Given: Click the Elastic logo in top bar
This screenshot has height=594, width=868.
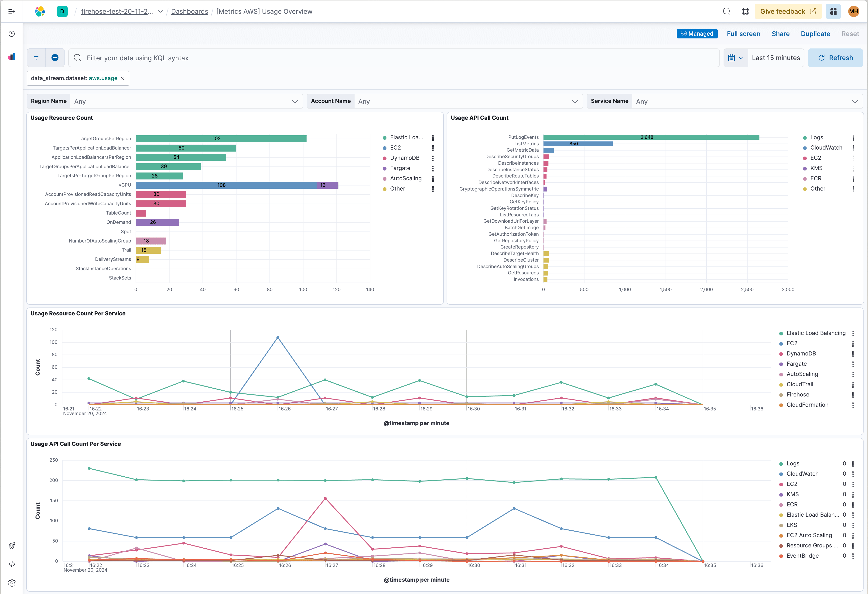Looking at the screenshot, I should 40,11.
